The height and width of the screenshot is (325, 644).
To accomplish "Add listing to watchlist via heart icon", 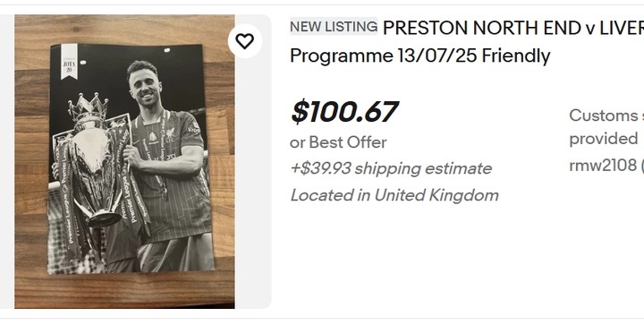I will 245,41.
